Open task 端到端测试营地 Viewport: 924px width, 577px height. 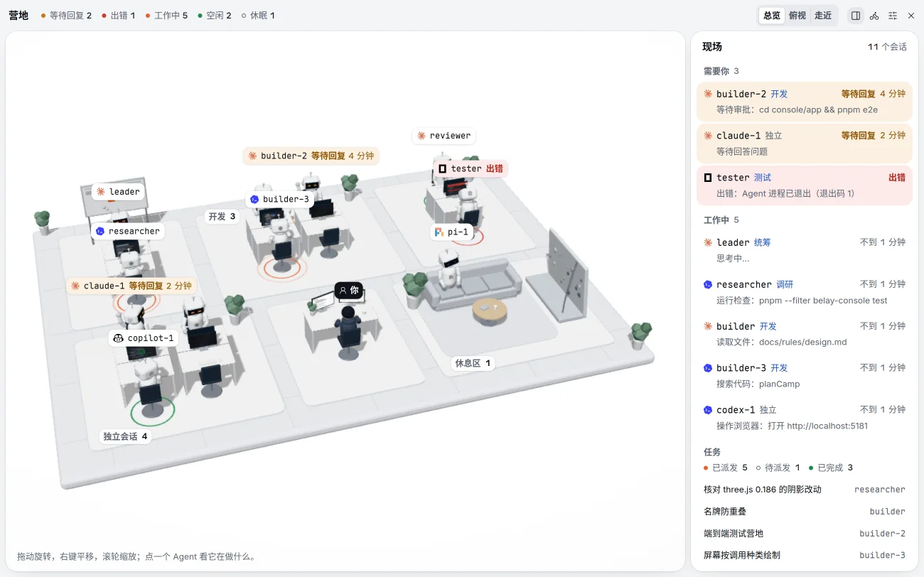tap(805, 534)
